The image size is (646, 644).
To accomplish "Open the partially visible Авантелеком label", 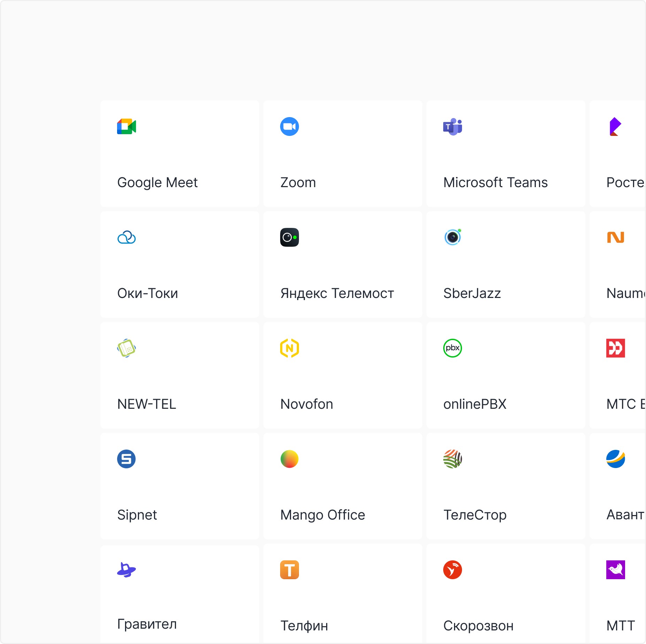I will [626, 515].
